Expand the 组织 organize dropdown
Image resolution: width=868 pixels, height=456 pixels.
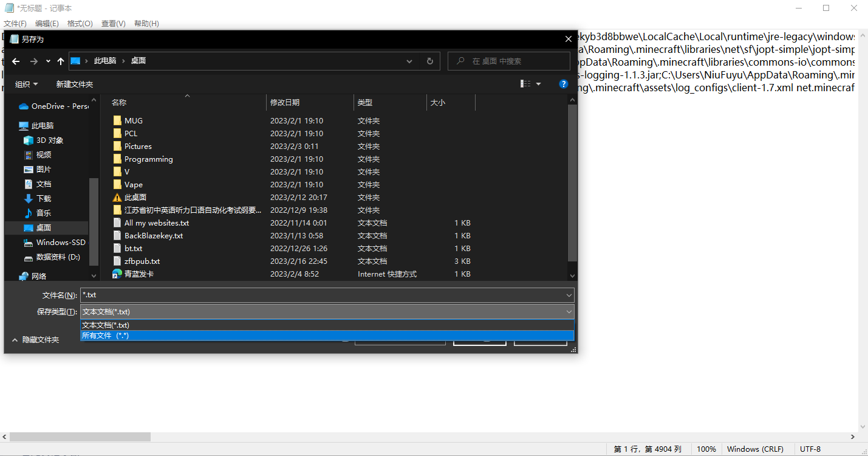point(27,84)
